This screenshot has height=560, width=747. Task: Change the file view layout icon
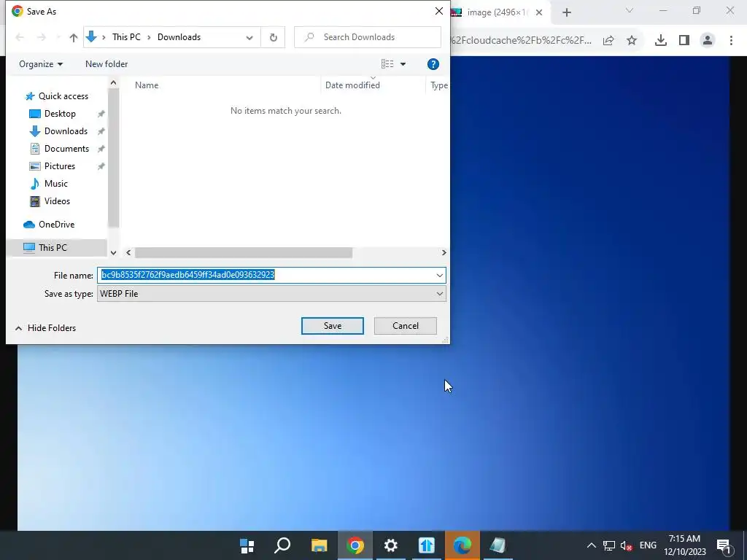[x=387, y=64]
